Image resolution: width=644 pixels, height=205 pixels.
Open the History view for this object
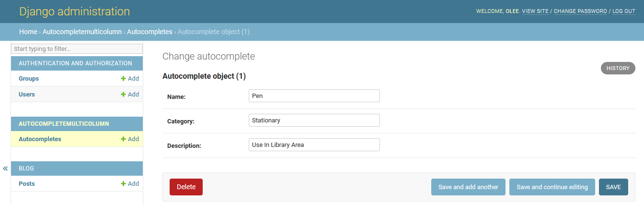618,68
